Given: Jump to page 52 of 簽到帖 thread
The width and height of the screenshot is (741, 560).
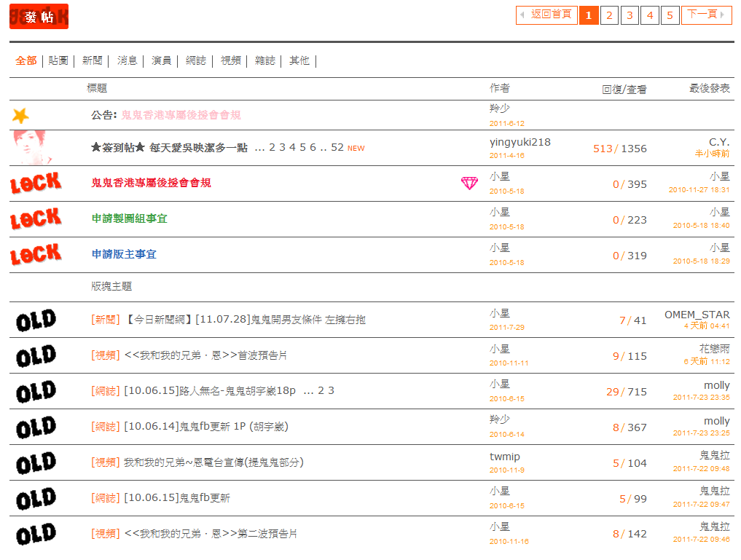Looking at the screenshot, I should pyautogui.click(x=337, y=148).
